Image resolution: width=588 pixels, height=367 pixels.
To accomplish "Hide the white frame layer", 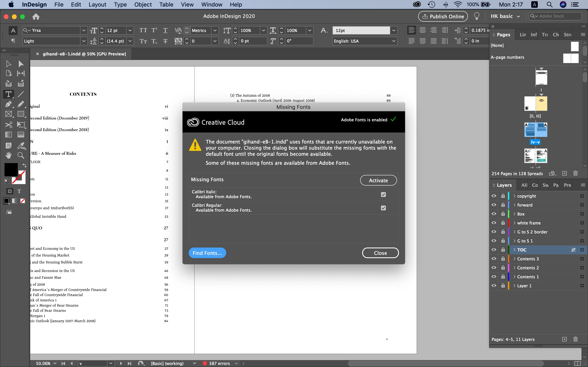I will pos(494,223).
